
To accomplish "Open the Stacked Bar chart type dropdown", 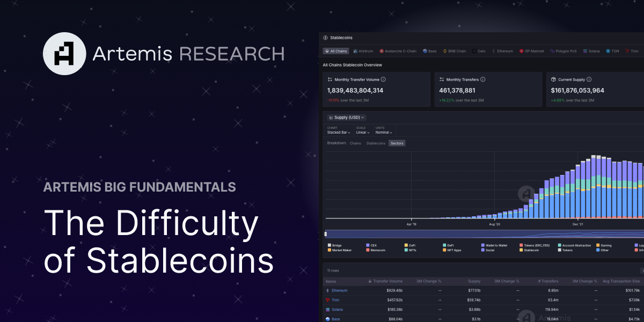I will (x=339, y=132).
